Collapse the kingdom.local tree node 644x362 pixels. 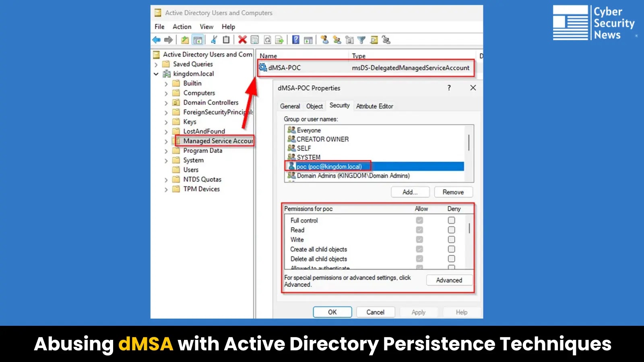click(157, 74)
